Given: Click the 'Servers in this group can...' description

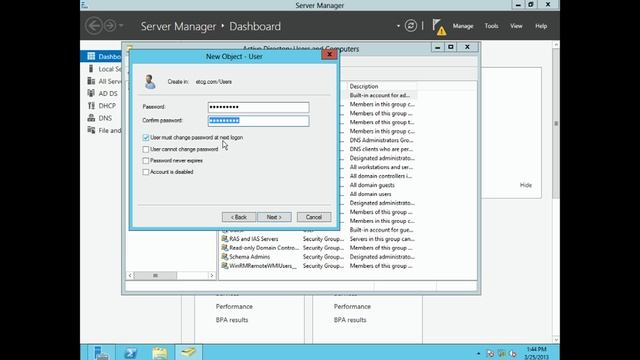Looking at the screenshot, I should pos(382,239).
